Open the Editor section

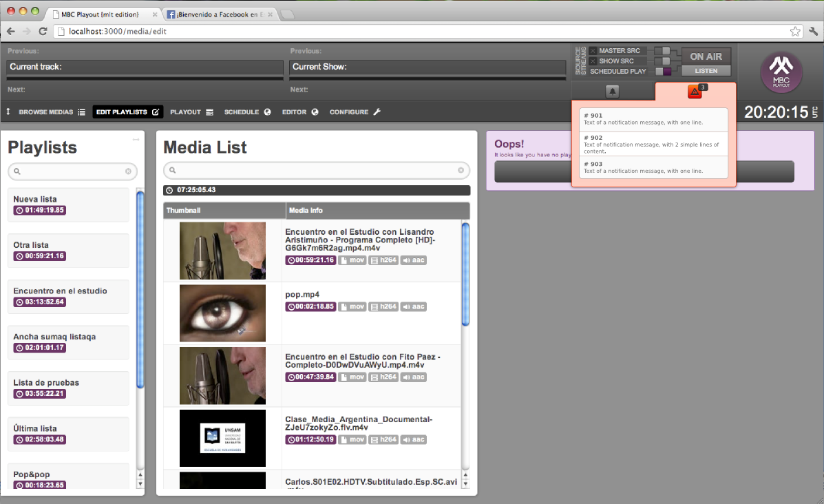(x=300, y=112)
